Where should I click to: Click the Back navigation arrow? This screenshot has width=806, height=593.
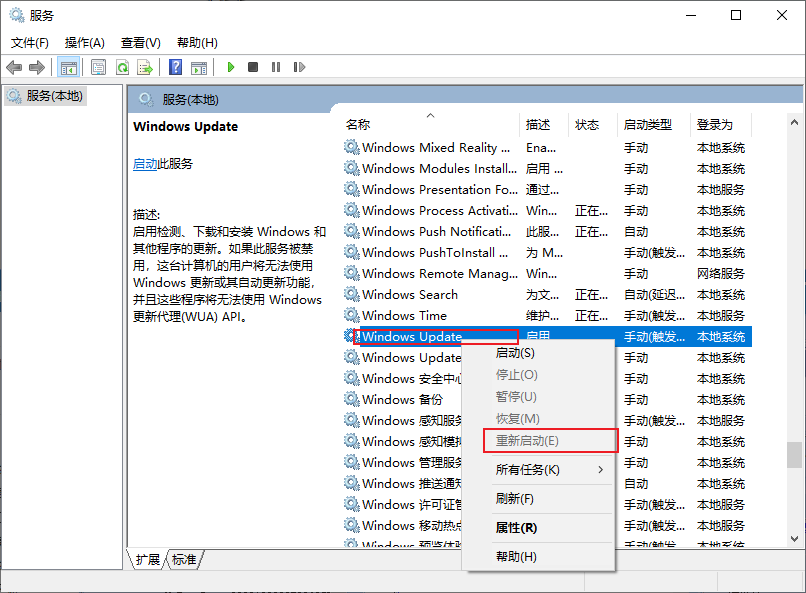click(x=14, y=67)
